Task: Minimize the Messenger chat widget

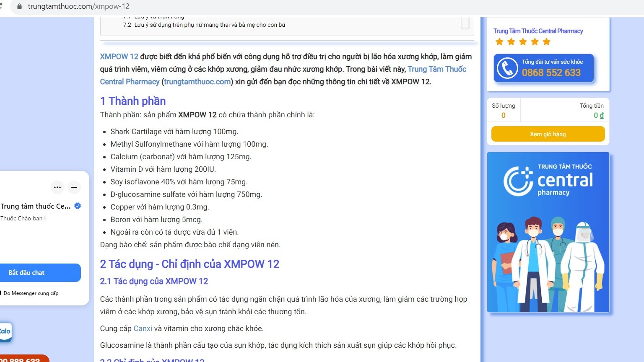Action: pos(74,187)
